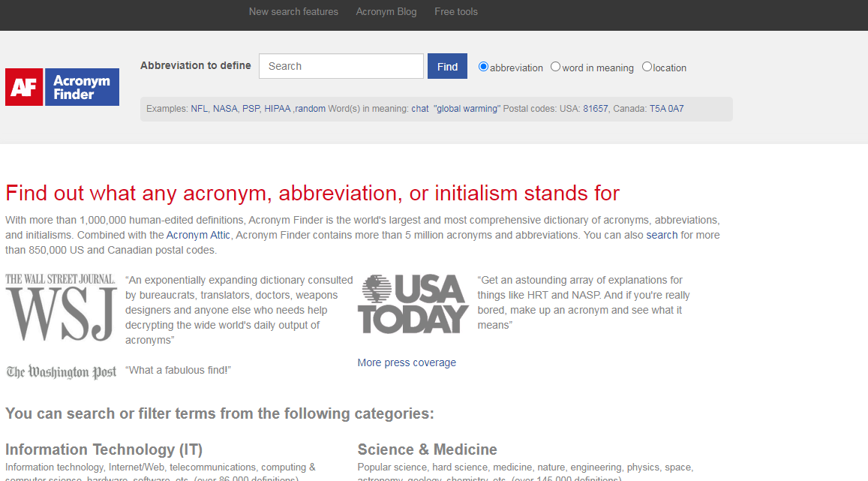
Task: Click The Washington Post logo
Action: [61, 372]
